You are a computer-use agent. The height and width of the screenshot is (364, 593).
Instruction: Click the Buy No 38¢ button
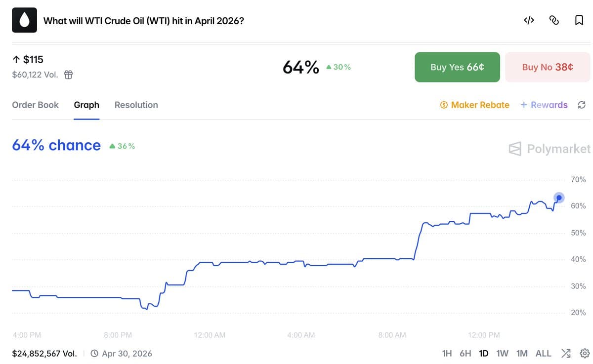(548, 67)
